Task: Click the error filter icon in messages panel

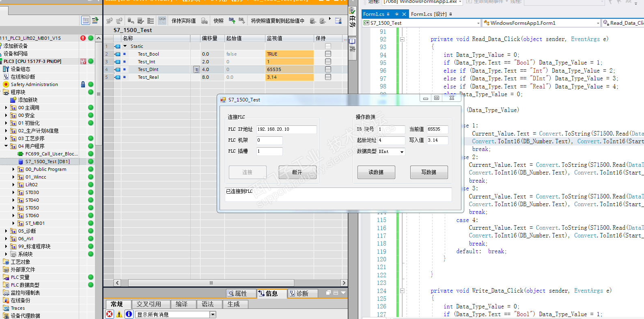Action: pos(110,314)
